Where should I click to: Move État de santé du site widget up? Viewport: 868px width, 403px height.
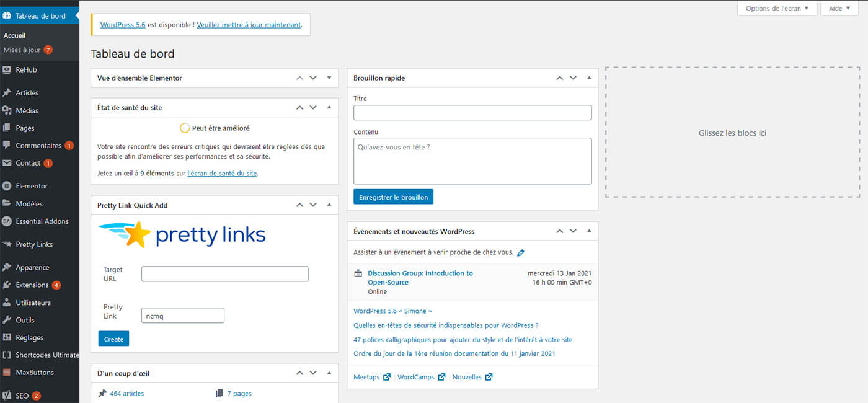(300, 108)
